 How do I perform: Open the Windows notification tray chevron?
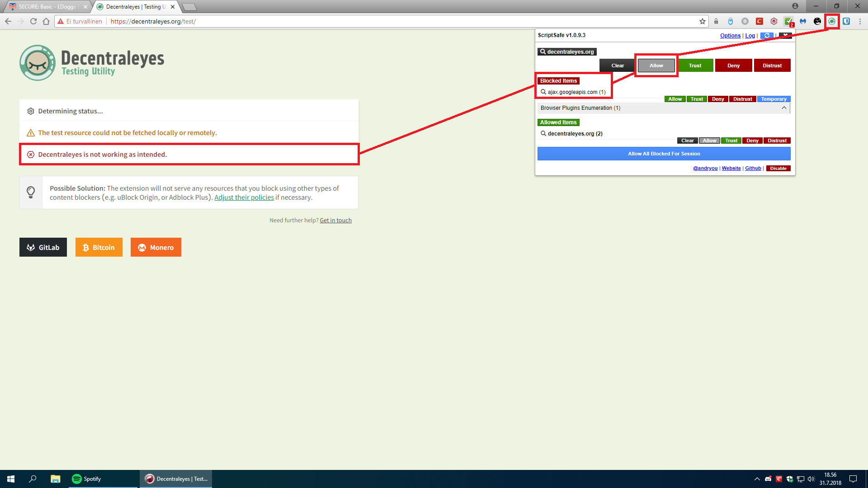click(757, 479)
